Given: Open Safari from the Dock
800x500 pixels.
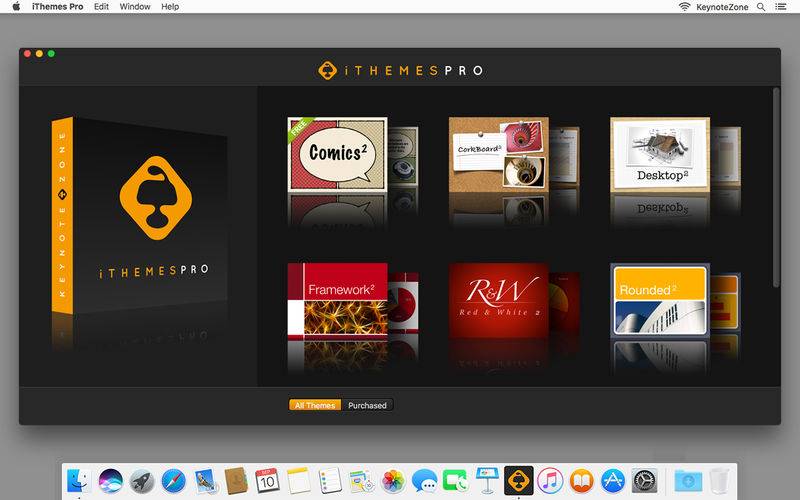Looking at the screenshot, I should (173, 481).
